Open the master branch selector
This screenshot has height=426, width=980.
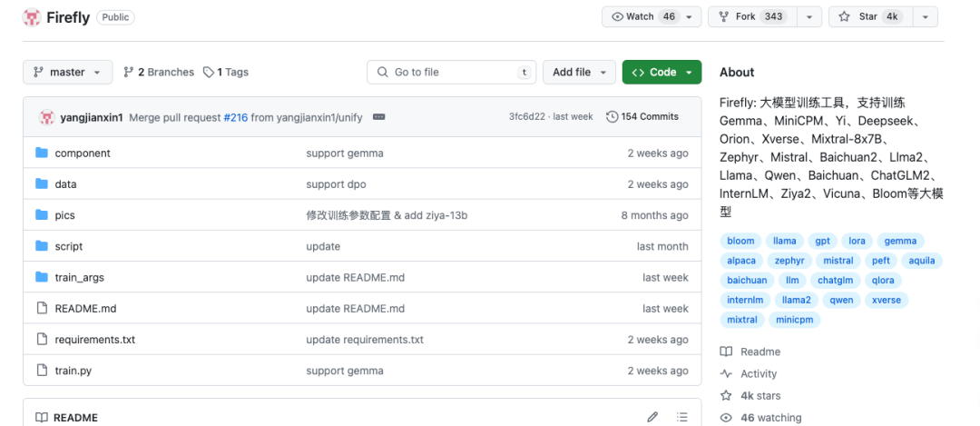coord(67,72)
